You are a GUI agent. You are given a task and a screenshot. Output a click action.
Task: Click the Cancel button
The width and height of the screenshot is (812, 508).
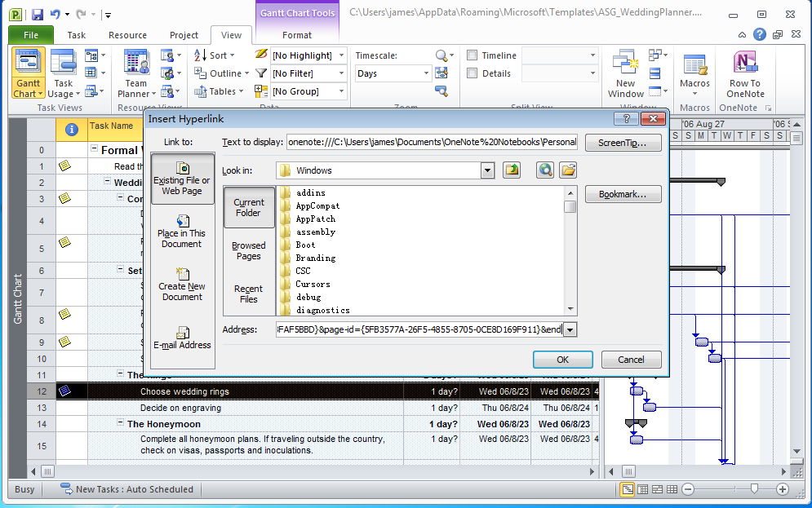pos(632,360)
